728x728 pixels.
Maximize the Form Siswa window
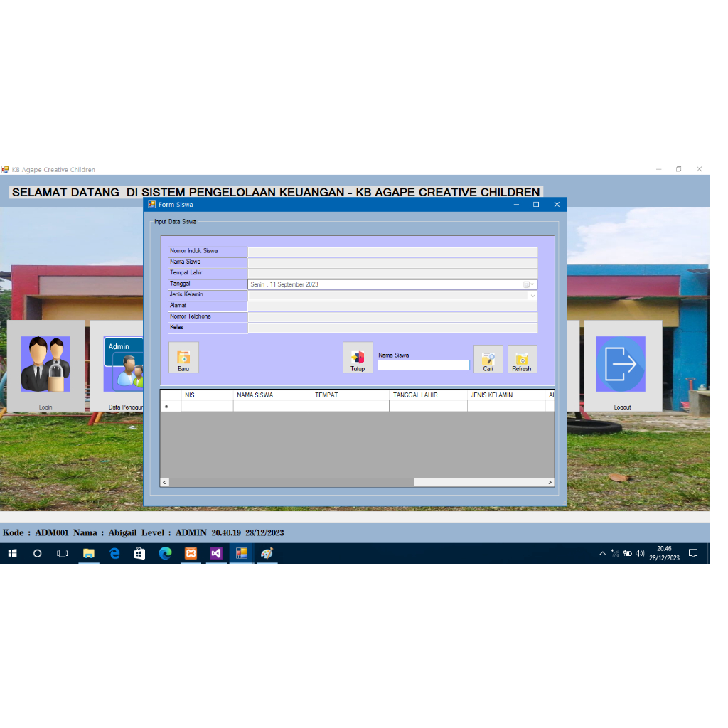pyautogui.click(x=536, y=205)
